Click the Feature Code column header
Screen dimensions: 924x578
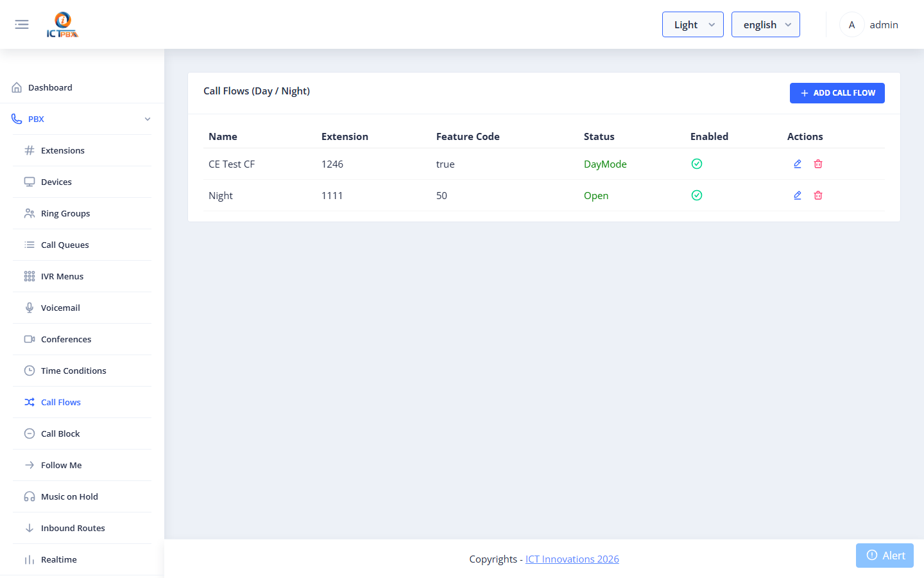pos(468,136)
